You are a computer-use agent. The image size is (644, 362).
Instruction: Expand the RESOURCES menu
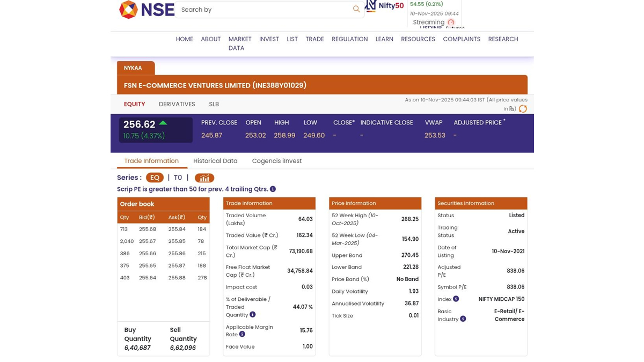coord(418,39)
